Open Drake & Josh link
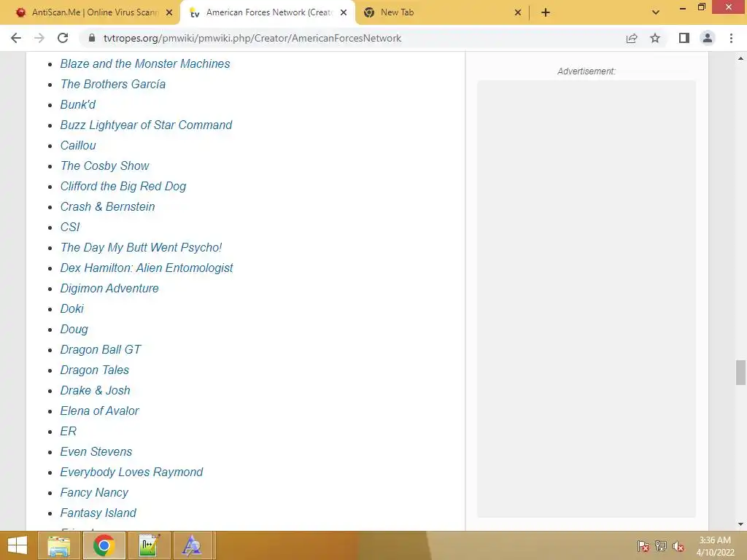 click(95, 391)
